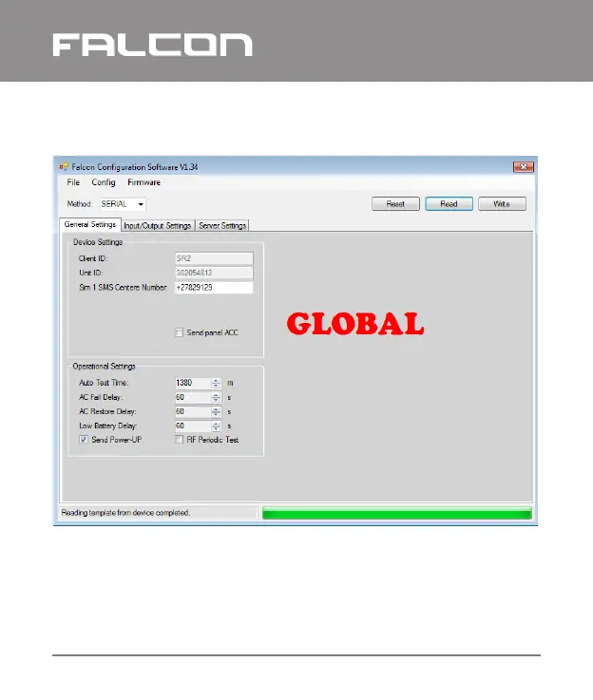
Task: Click the 'Device Settings' group label
Action: click(x=98, y=242)
